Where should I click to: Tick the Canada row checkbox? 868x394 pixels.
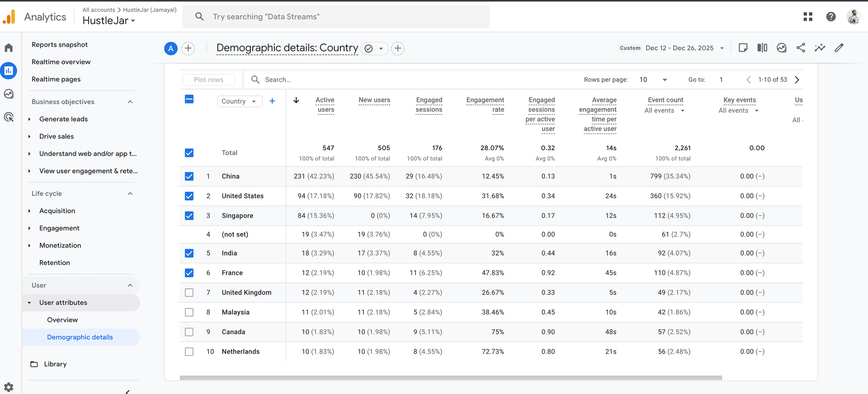[189, 332]
